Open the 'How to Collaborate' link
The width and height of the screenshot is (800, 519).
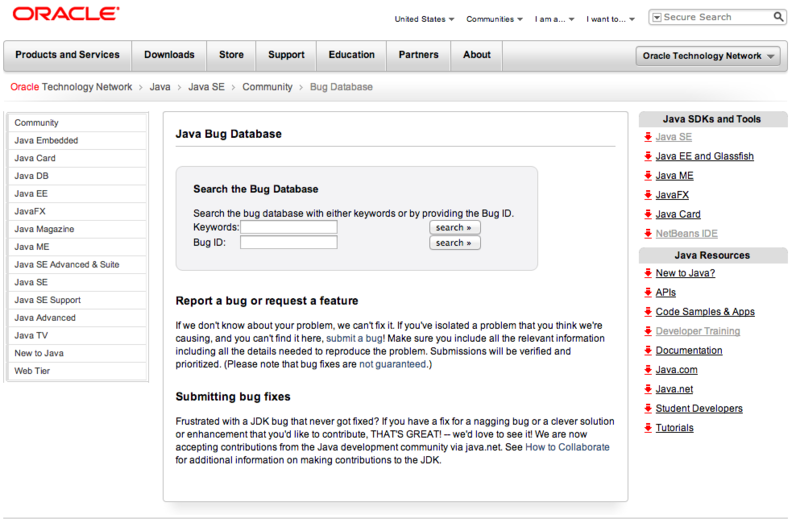coord(567,447)
